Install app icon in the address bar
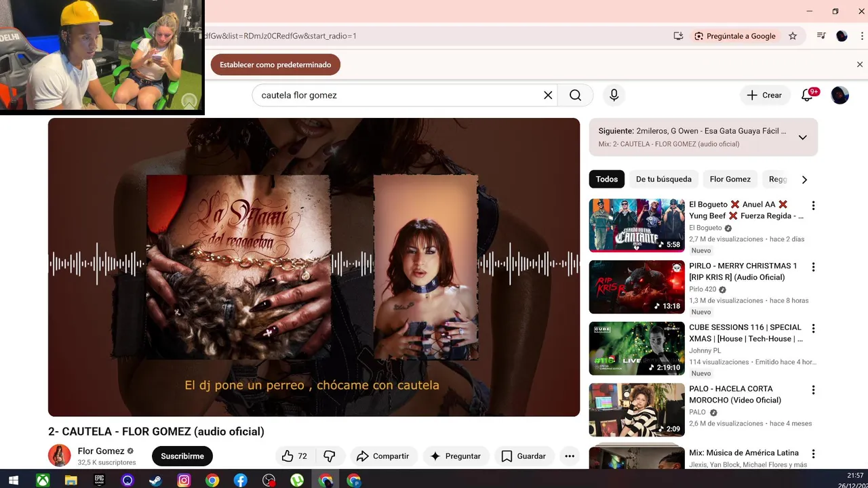Image resolution: width=868 pixels, height=488 pixels. tap(678, 36)
